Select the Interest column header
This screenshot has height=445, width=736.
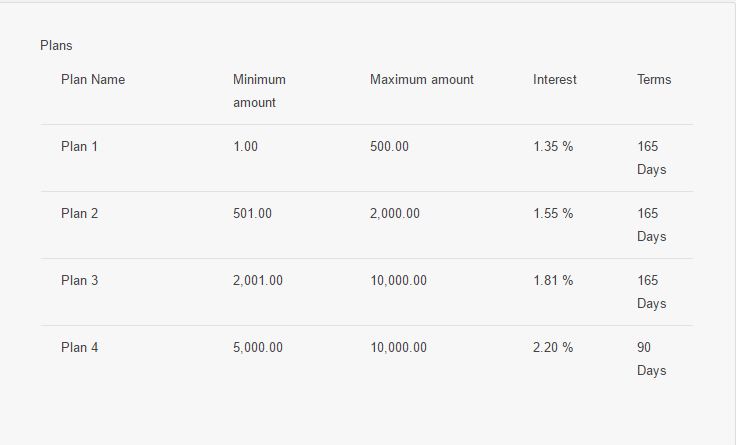554,79
